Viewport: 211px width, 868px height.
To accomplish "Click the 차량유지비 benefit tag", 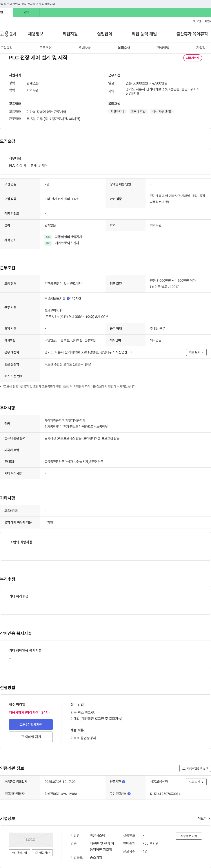I will tap(117, 111).
